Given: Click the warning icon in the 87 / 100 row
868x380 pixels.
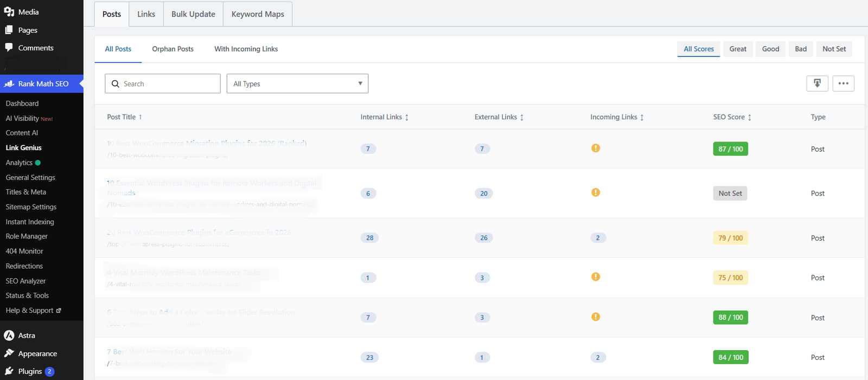Looking at the screenshot, I should [x=596, y=148].
